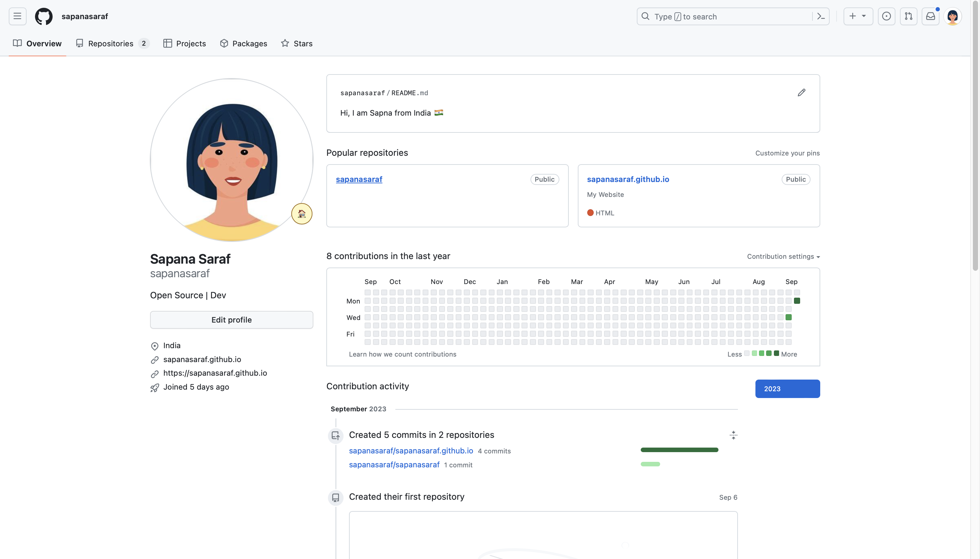Expand the Contribution settings dropdown
Screen dimensions: 980x559
coord(784,256)
